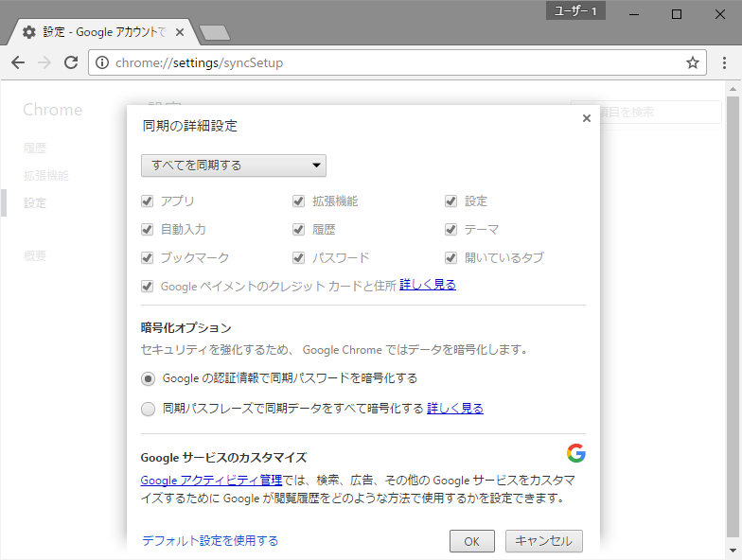Click the site info icon in address bar
Viewport: 742px width, 560px height.
pos(102,62)
